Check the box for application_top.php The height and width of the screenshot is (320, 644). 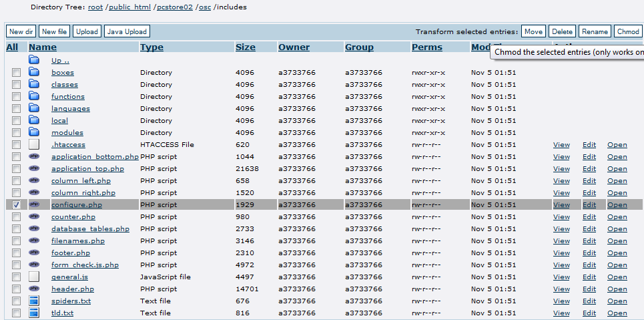(x=16, y=168)
